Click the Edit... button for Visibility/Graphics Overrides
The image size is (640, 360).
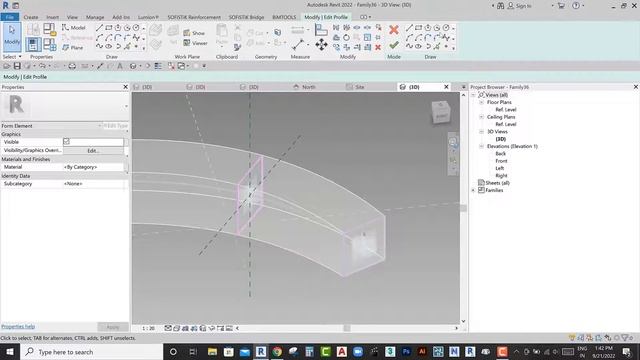[93, 151]
